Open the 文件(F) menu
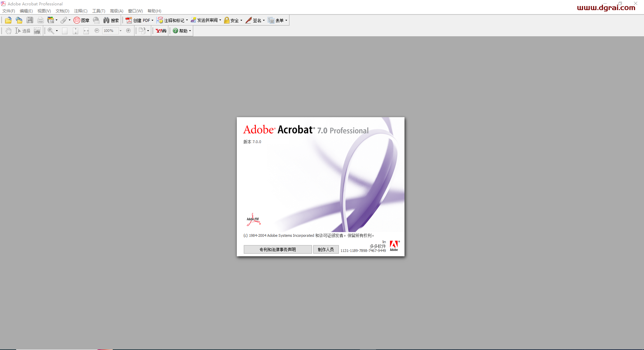This screenshot has width=644, height=350. pos(9,11)
